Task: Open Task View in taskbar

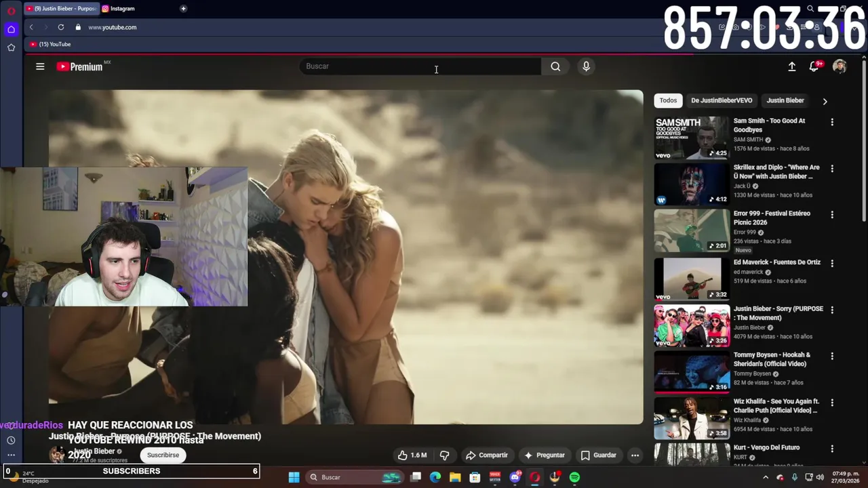Action: (416, 477)
